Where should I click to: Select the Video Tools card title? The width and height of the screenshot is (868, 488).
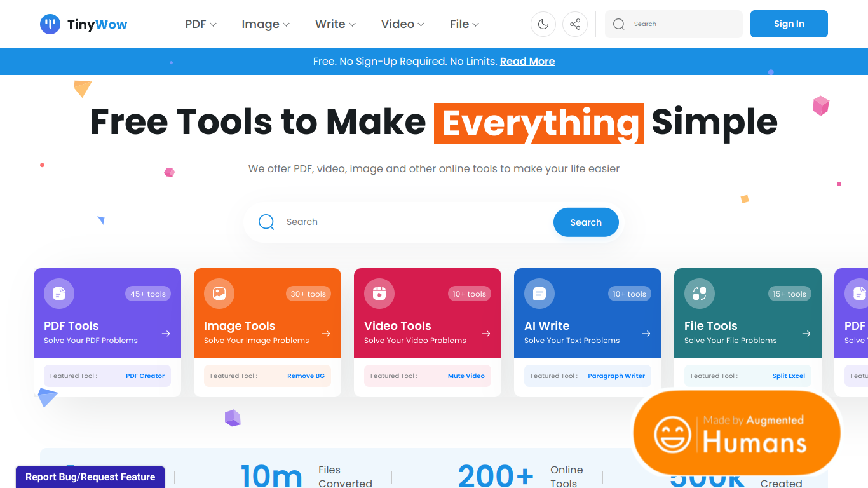pyautogui.click(x=398, y=326)
